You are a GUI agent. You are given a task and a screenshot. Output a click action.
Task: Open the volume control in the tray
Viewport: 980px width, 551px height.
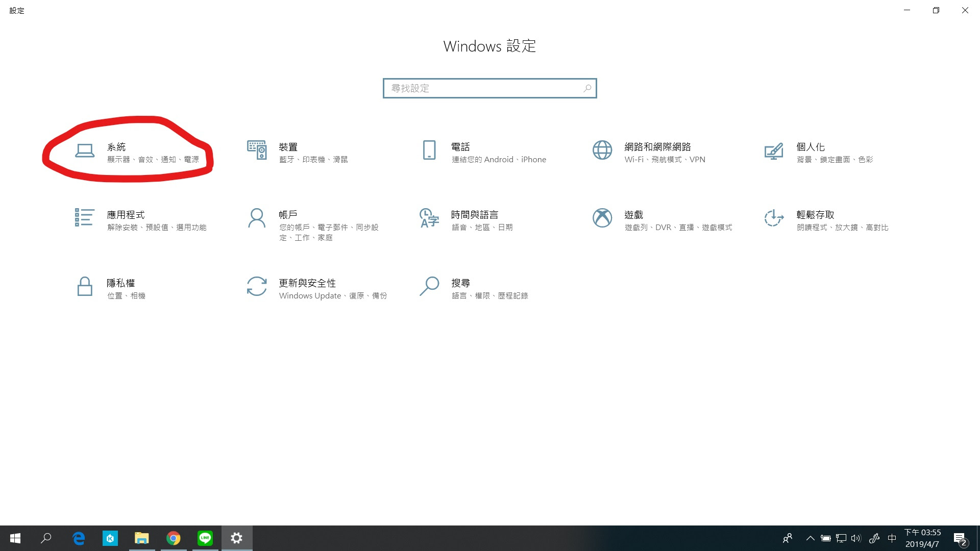point(856,538)
